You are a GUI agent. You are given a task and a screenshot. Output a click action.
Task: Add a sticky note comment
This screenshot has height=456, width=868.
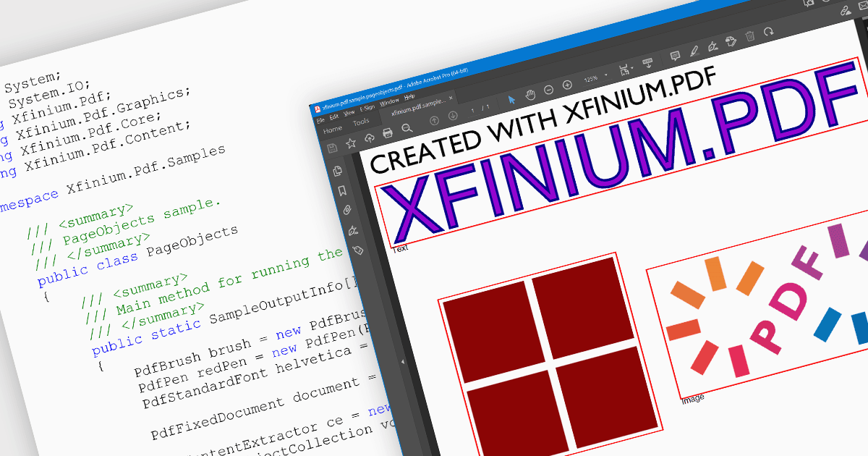[x=675, y=56]
